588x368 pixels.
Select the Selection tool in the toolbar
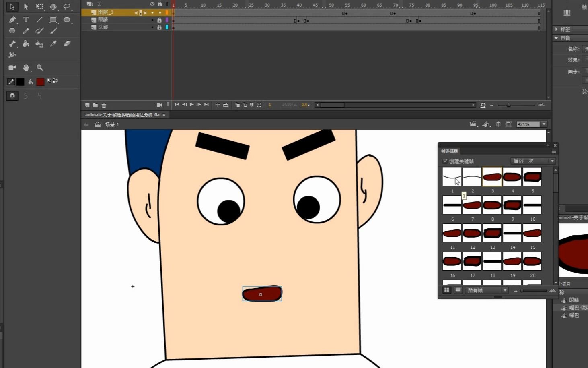pyautogui.click(x=11, y=7)
